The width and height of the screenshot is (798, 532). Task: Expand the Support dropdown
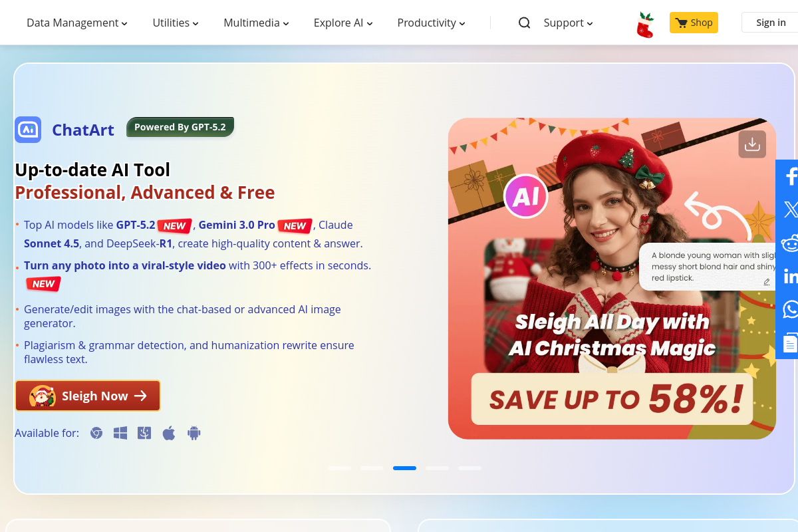pyautogui.click(x=568, y=23)
